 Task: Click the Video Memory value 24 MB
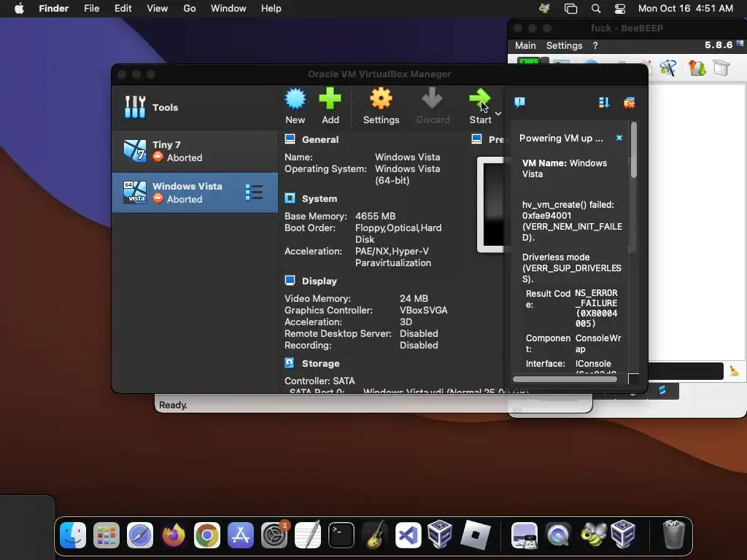414,298
